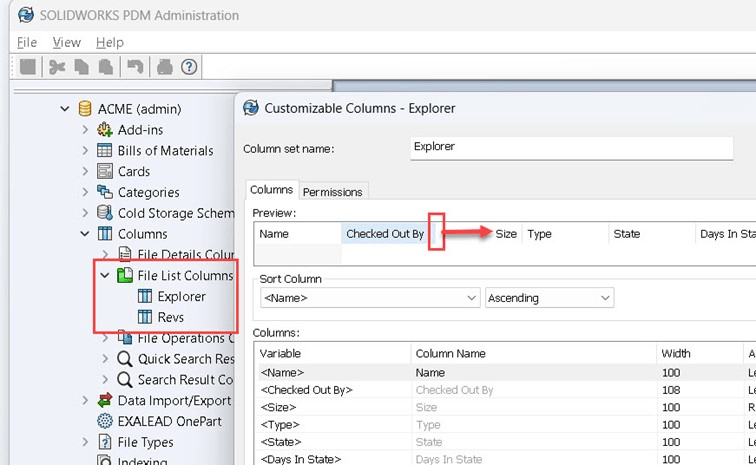Select the Revs column set item
This screenshot has height=465, width=756.
(170, 317)
